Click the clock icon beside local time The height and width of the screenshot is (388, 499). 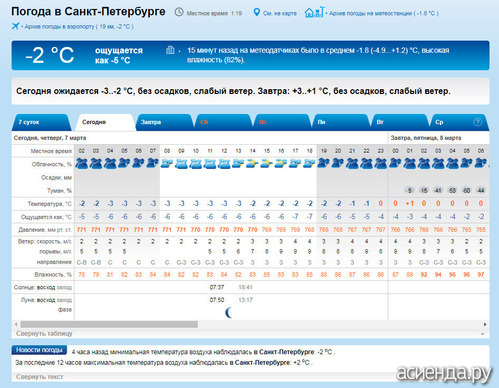click(x=179, y=12)
